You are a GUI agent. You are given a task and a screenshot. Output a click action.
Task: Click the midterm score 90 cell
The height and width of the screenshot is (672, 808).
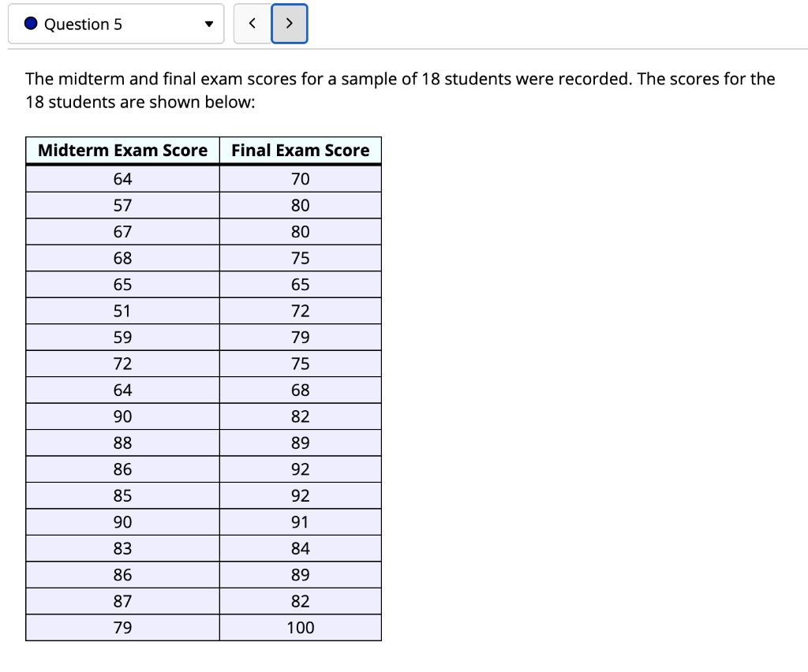[x=122, y=416]
